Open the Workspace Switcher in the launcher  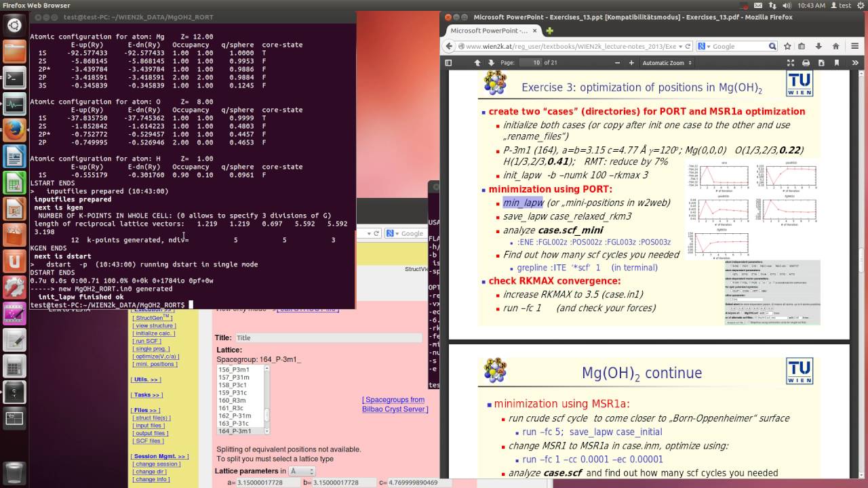[14, 418]
